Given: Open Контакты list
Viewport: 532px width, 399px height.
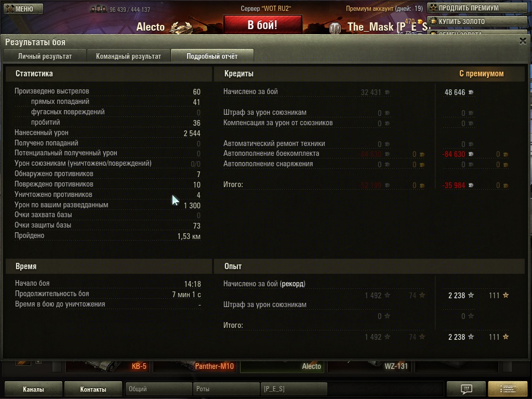Looking at the screenshot, I should coord(93,389).
